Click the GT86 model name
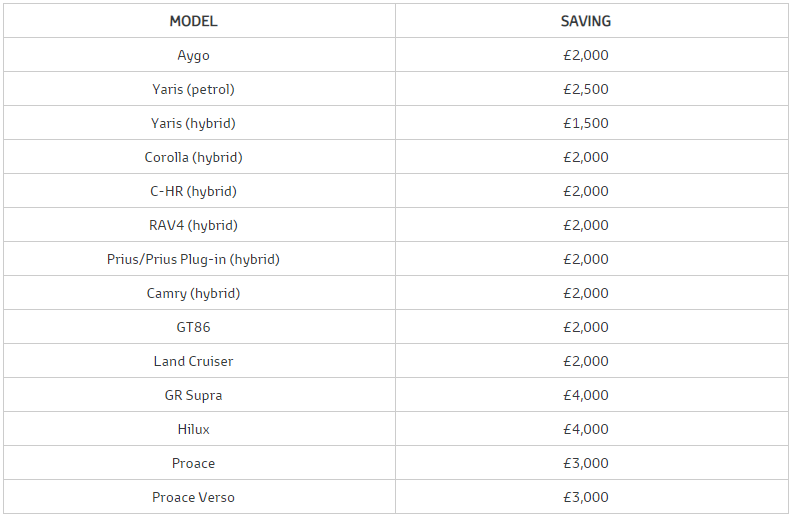 point(193,327)
